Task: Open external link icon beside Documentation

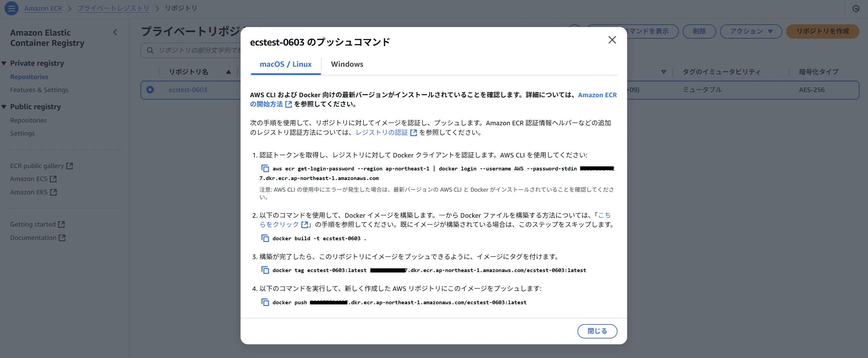Action: pyautogui.click(x=62, y=238)
